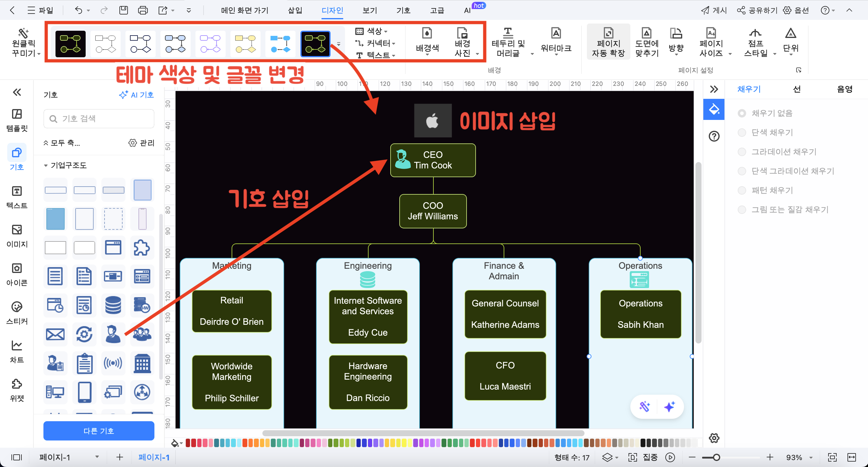Select 채우기 없음 radio option
The image size is (868, 467).
click(742, 113)
